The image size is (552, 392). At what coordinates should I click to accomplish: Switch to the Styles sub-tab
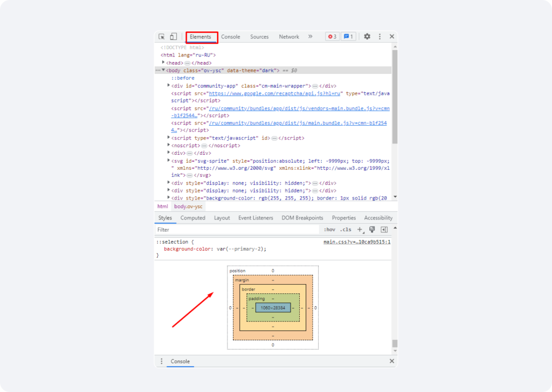tap(165, 218)
